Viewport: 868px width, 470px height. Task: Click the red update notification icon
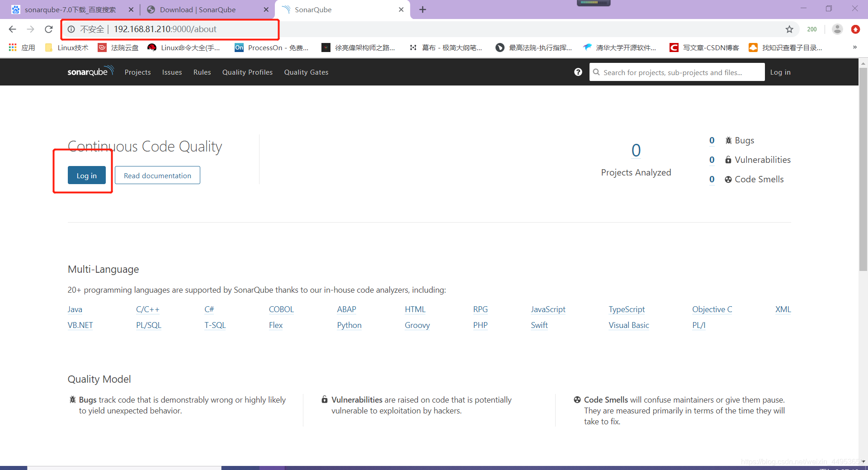tap(855, 29)
